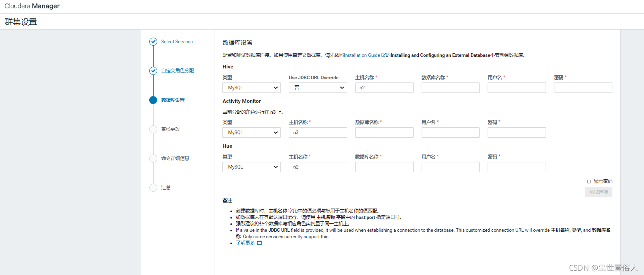Select the 数据库设置 step label
This screenshot has height=275, width=644.
pyautogui.click(x=173, y=100)
